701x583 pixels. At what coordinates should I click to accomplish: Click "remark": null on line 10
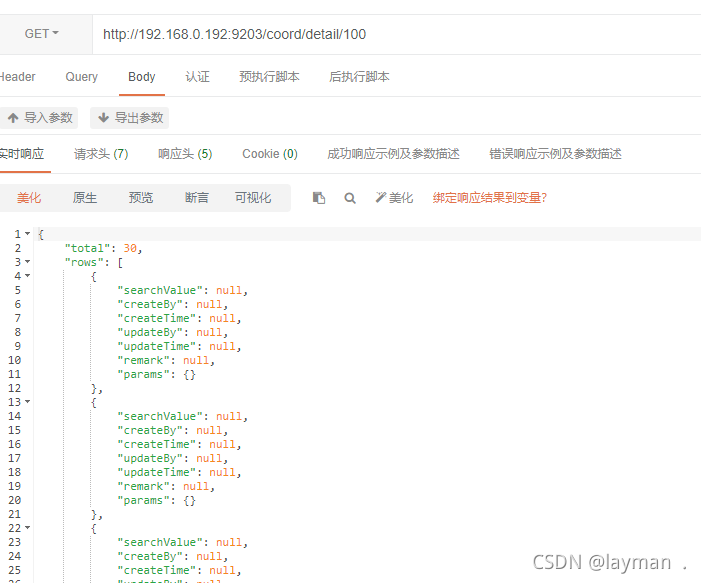click(166, 360)
